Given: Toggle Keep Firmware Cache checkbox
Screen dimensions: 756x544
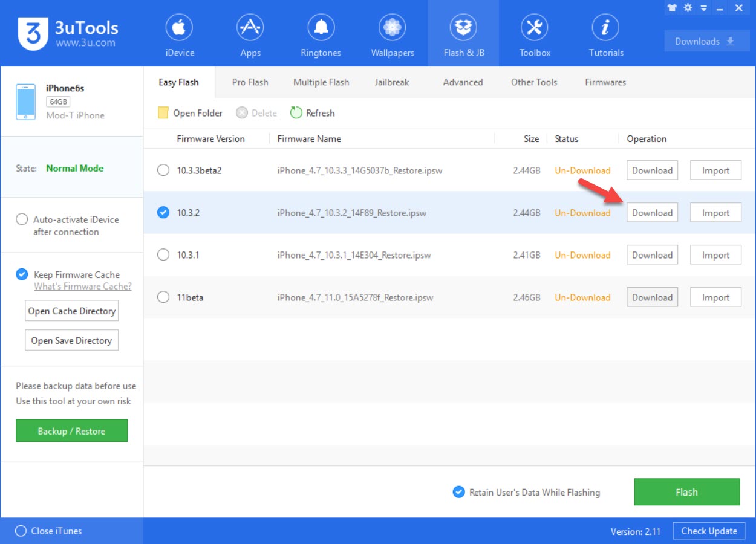Looking at the screenshot, I should coord(22,274).
